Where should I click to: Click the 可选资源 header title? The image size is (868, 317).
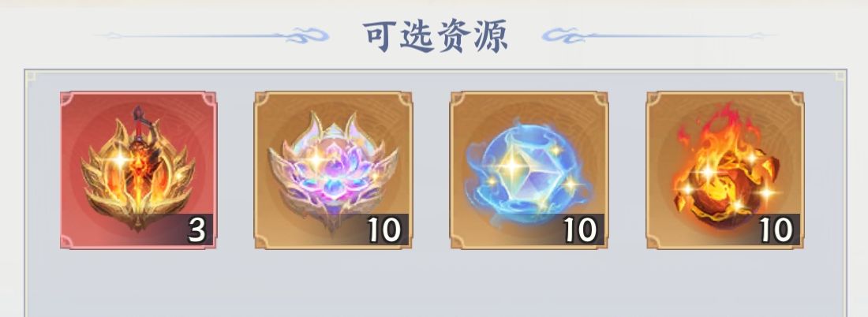(435, 36)
